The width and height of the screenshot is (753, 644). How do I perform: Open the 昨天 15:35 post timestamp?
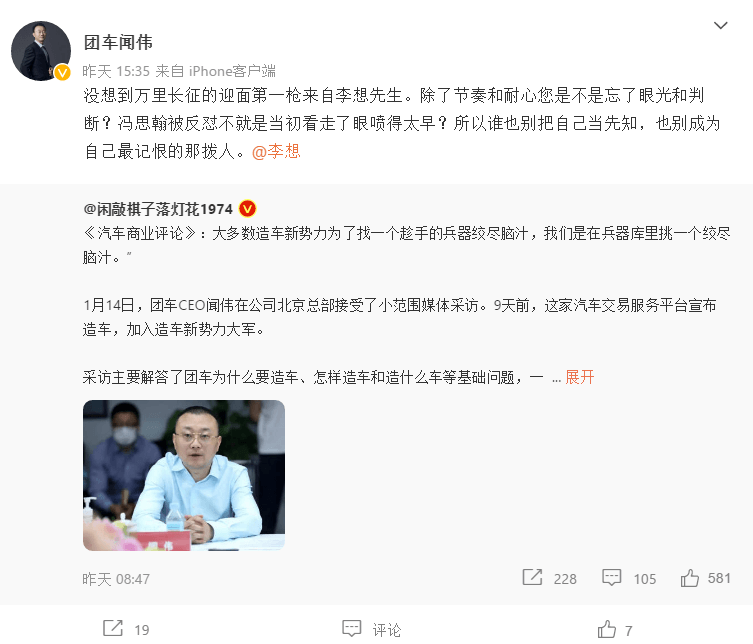coord(116,71)
